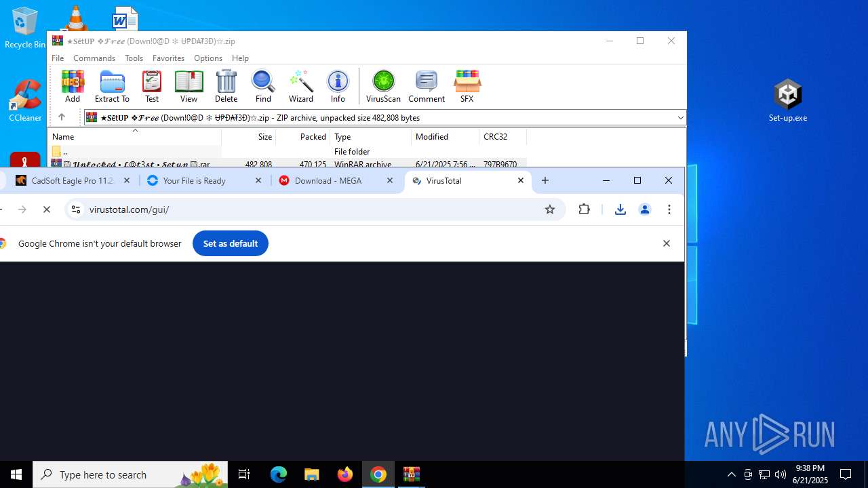Sort files by Name column

click(x=134, y=137)
